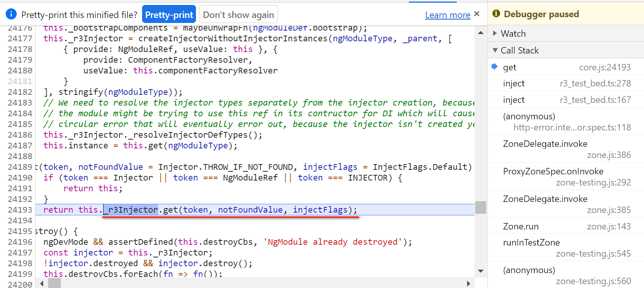644x288 pixels.
Task: Open the Learn more link
Action: point(448,15)
